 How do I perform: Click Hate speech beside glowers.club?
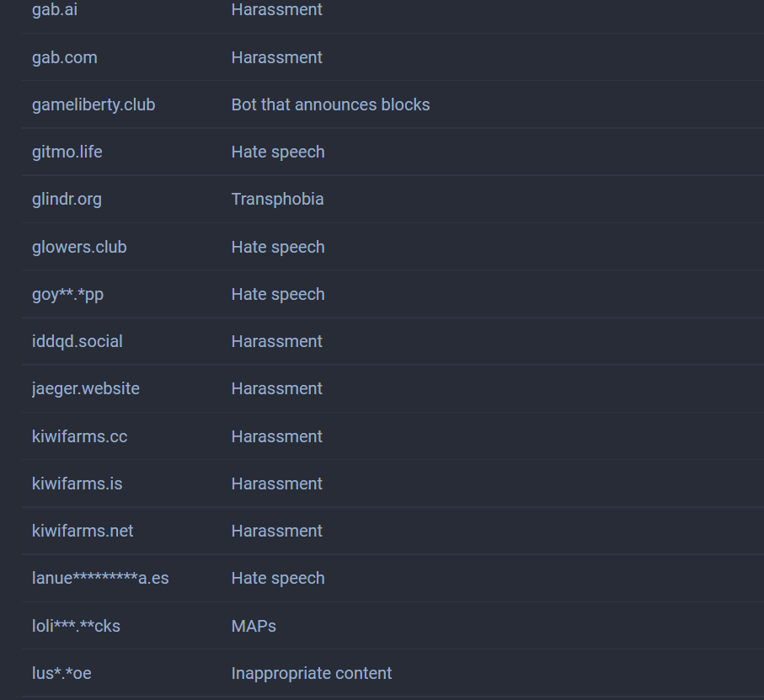(x=278, y=247)
